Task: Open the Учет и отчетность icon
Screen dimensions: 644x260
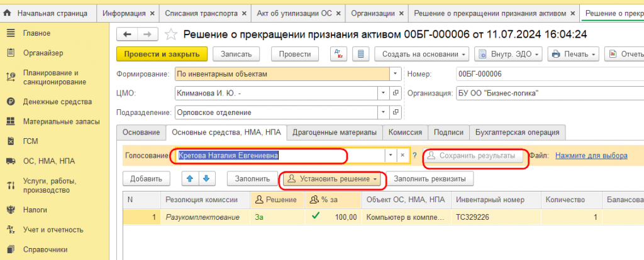Action: 11,230
